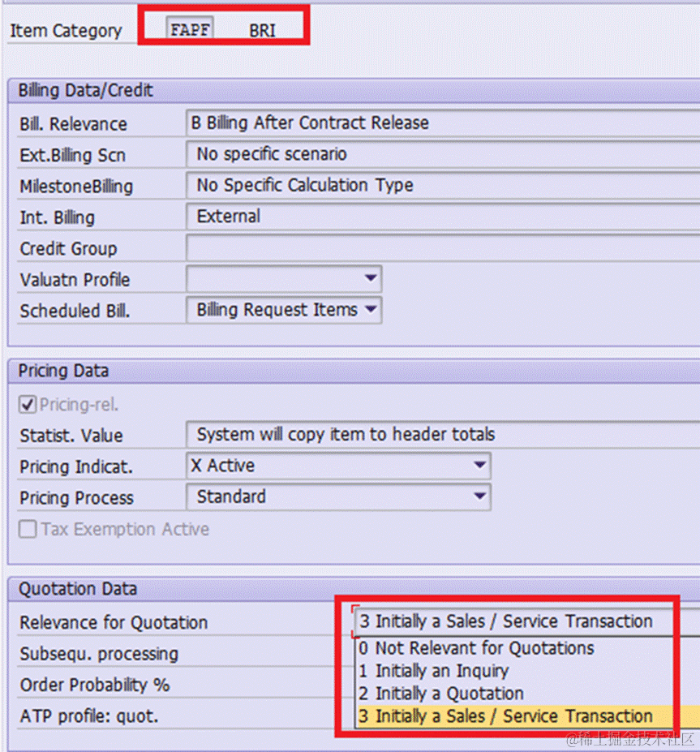Click the Relevance for Quotation combo box

click(x=527, y=621)
